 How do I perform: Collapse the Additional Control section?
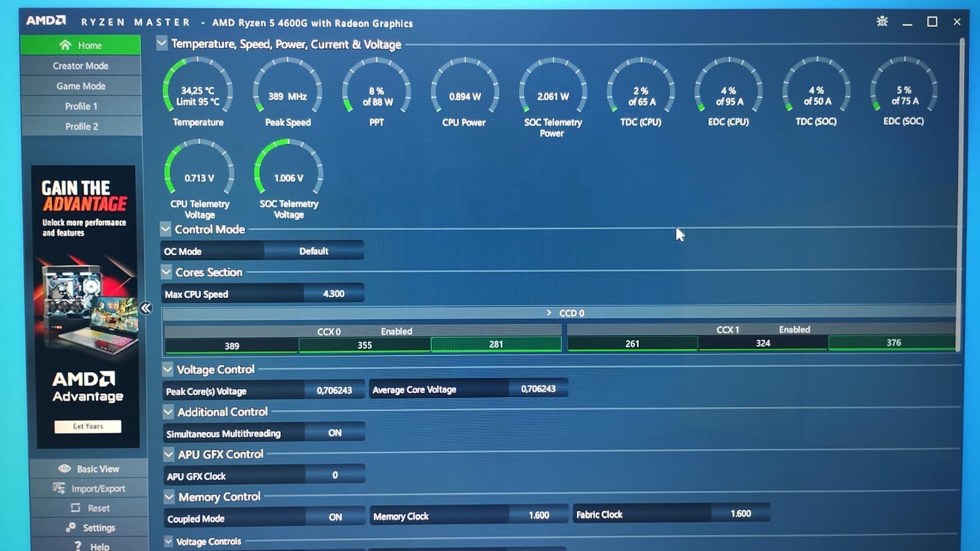tap(168, 412)
